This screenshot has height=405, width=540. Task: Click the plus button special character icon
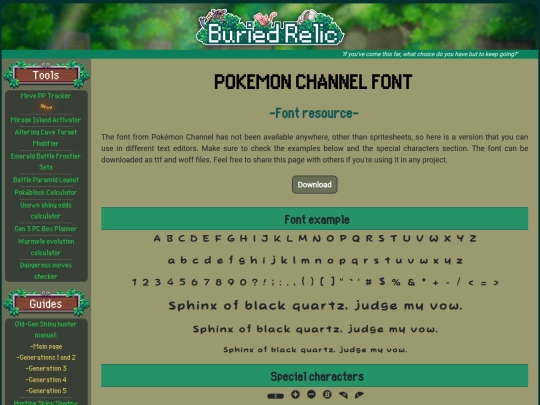click(x=295, y=394)
